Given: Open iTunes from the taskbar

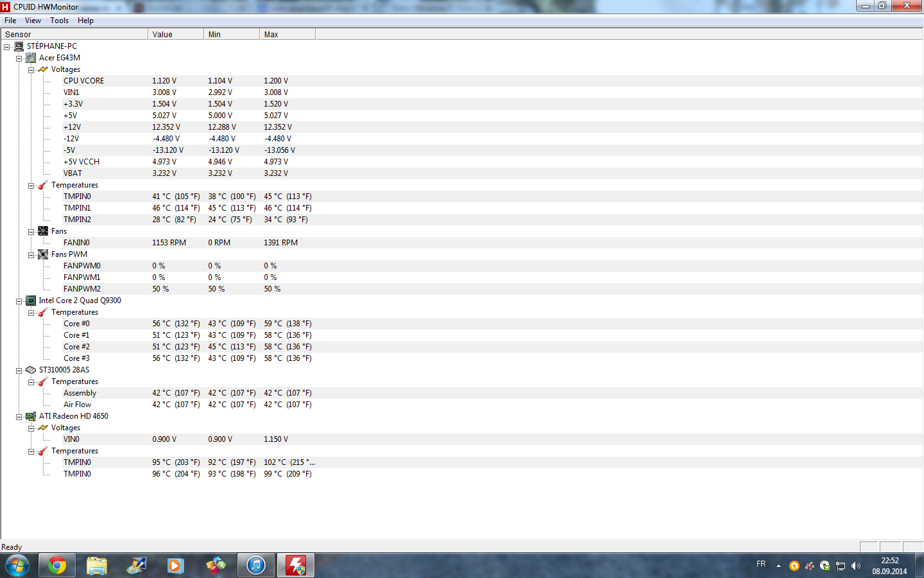Looking at the screenshot, I should point(256,565).
